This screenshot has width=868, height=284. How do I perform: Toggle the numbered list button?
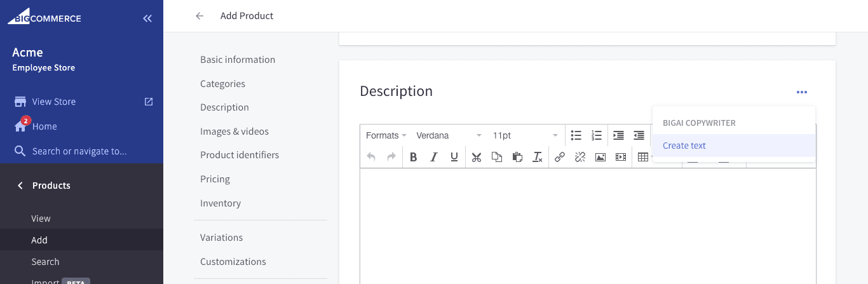(596, 135)
